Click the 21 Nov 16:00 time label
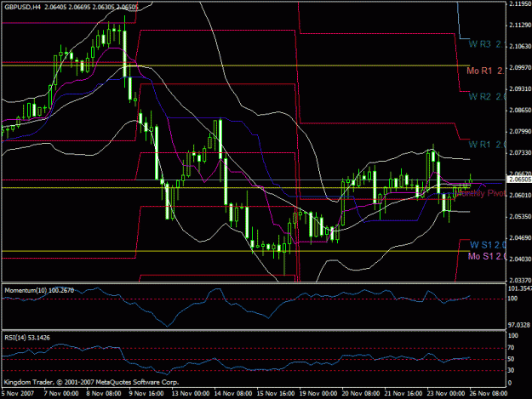This screenshot has width=532, height=399. coord(403,393)
